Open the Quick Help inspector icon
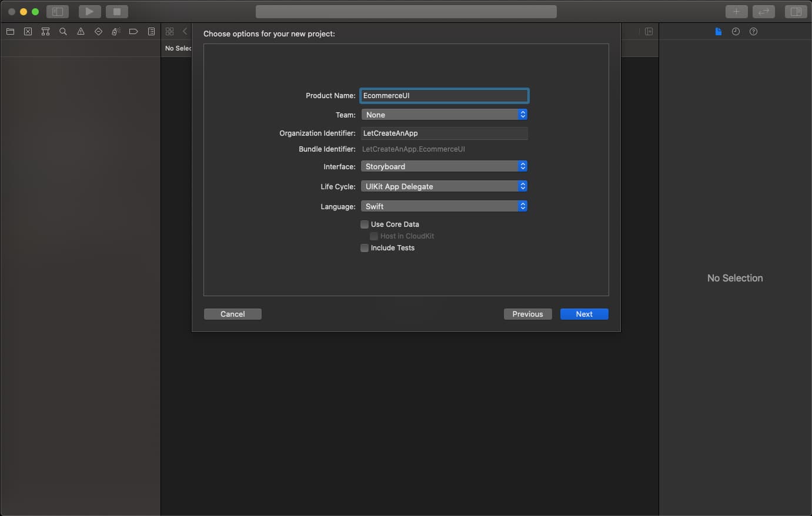812x516 pixels. pyautogui.click(x=753, y=32)
